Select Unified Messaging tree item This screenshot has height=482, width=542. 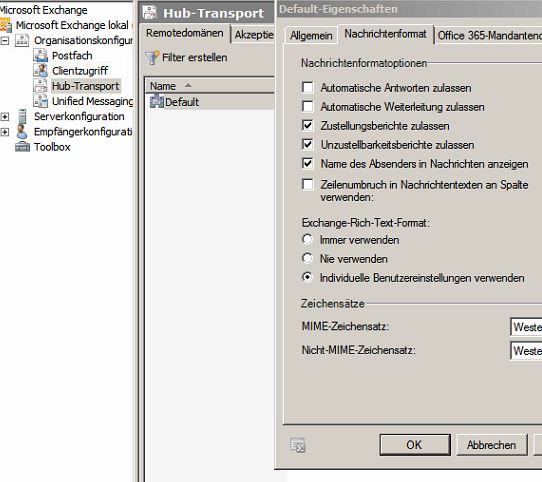92,101
